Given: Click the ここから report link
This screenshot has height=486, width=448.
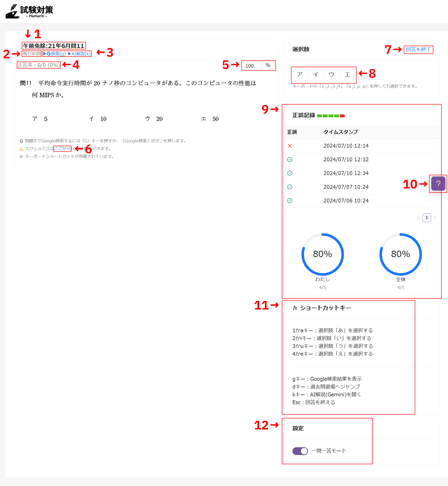Looking at the screenshot, I should tap(62, 149).
